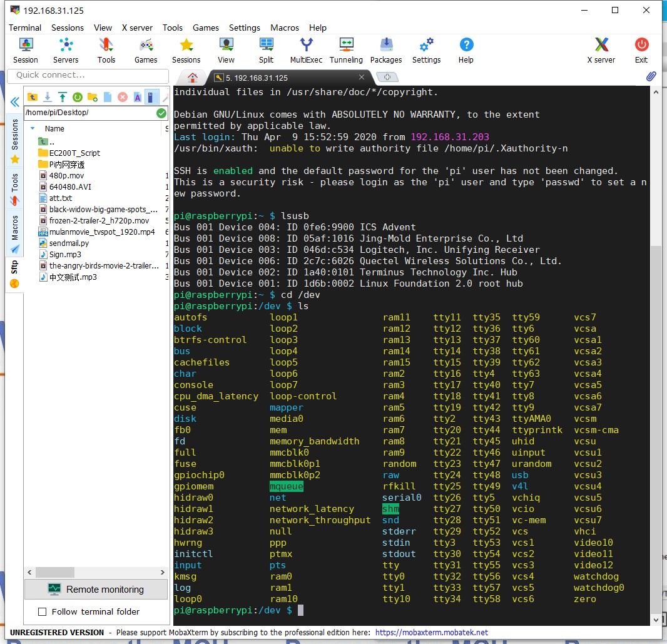
Task: Open the Tools toolbar icon
Action: click(x=106, y=50)
